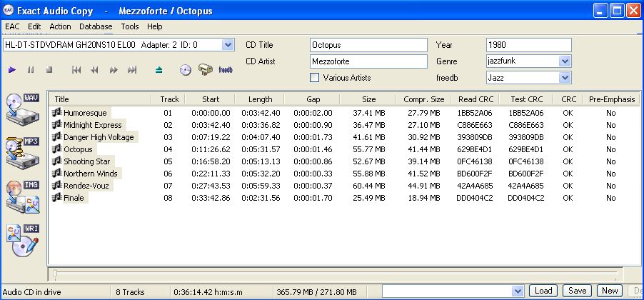Enable the Various Artists checkbox
The height and width of the screenshot is (300, 644).
[x=314, y=77]
